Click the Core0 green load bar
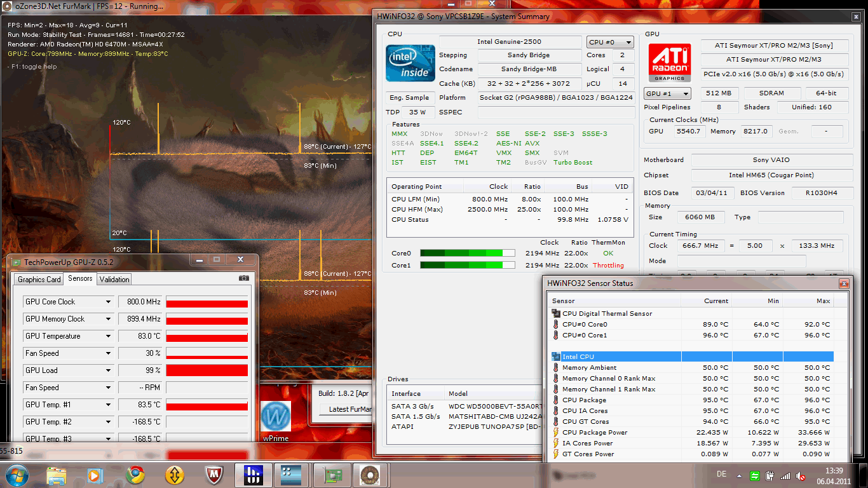Screen dimensions: 868x488 click(468, 253)
